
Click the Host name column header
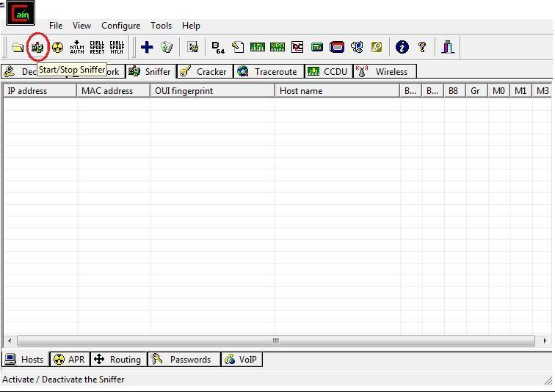[337, 91]
